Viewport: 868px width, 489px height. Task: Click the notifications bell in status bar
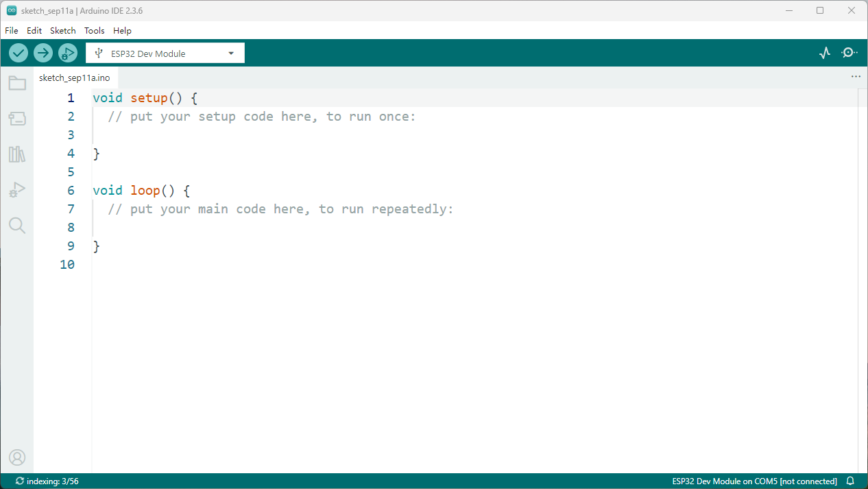[850, 481]
